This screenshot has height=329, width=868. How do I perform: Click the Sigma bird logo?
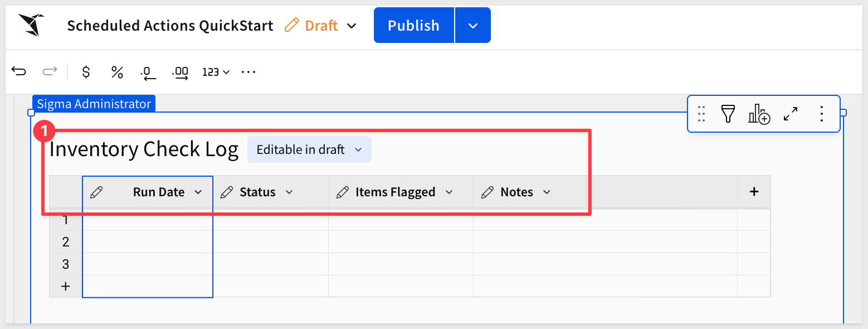click(x=31, y=25)
